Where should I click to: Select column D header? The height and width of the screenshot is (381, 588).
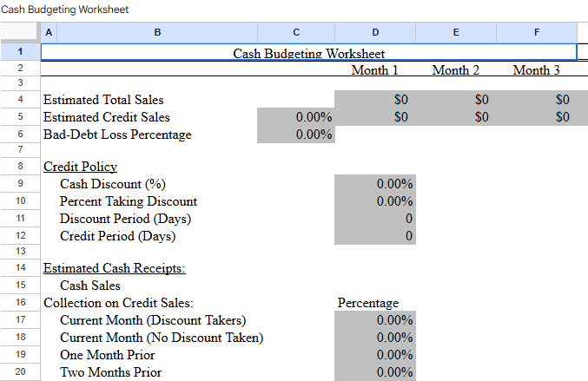[374, 32]
